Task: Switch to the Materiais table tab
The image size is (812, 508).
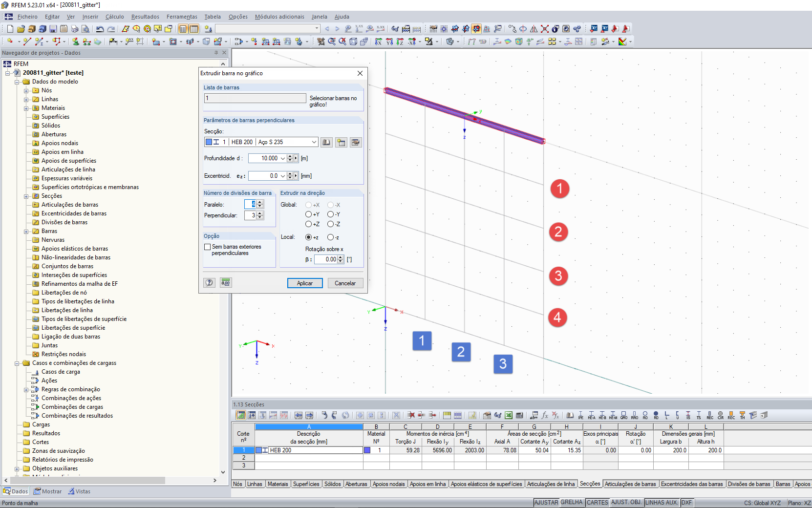Action: coord(278,484)
